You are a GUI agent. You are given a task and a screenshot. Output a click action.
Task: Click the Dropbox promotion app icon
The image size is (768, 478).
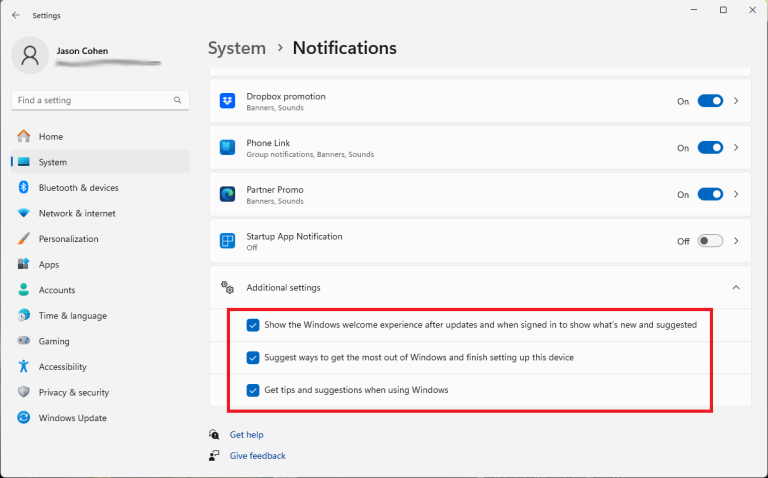tap(227, 101)
